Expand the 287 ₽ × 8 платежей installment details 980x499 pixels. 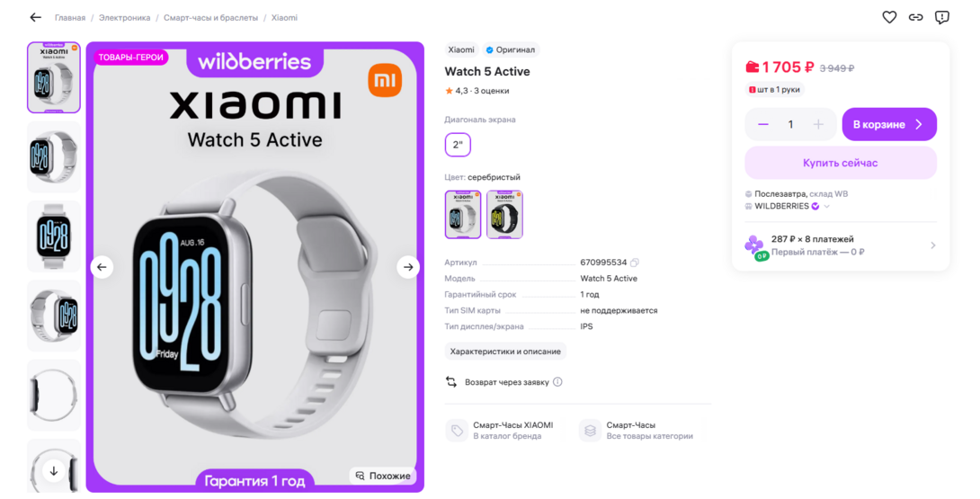tap(933, 245)
